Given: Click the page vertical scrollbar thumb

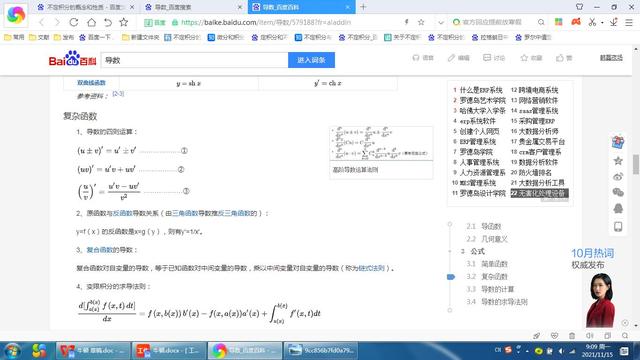Looking at the screenshot, I should 636,164.
